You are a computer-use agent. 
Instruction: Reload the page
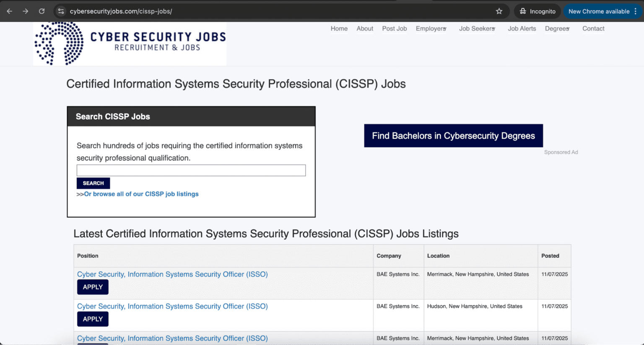tap(42, 11)
